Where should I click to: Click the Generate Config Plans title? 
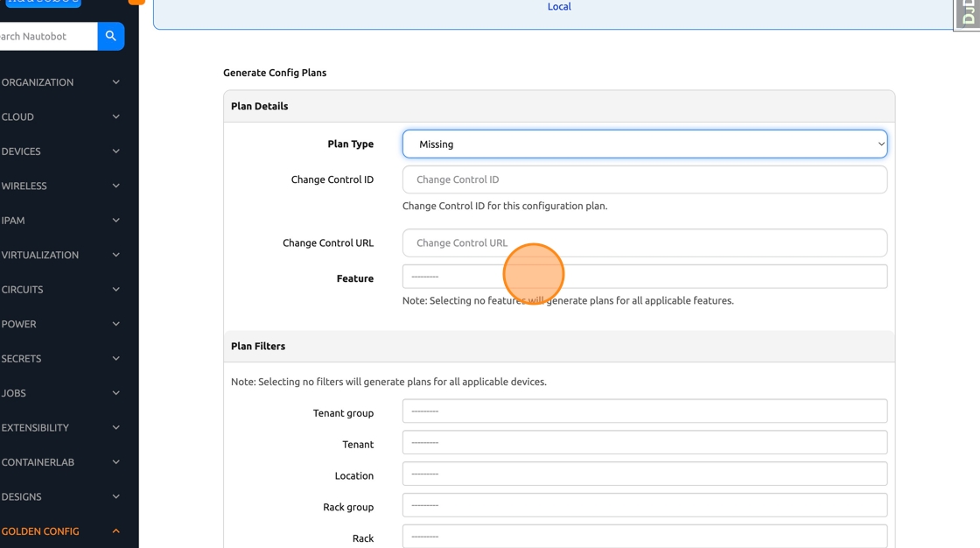(x=275, y=73)
